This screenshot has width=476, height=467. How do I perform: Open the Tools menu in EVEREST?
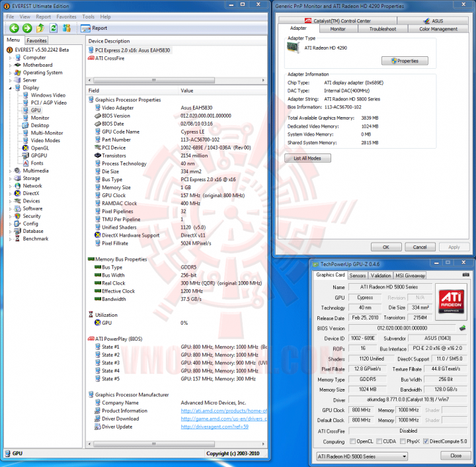pos(88,17)
